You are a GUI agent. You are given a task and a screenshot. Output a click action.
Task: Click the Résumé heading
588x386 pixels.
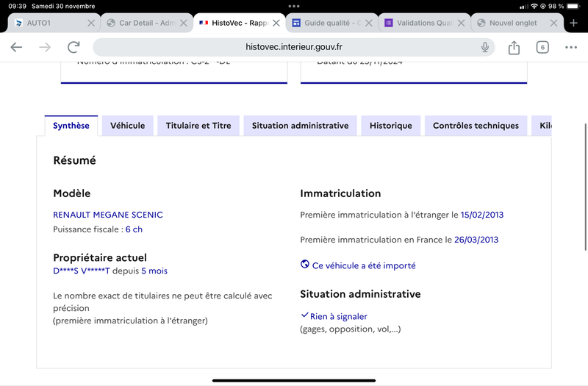click(75, 160)
